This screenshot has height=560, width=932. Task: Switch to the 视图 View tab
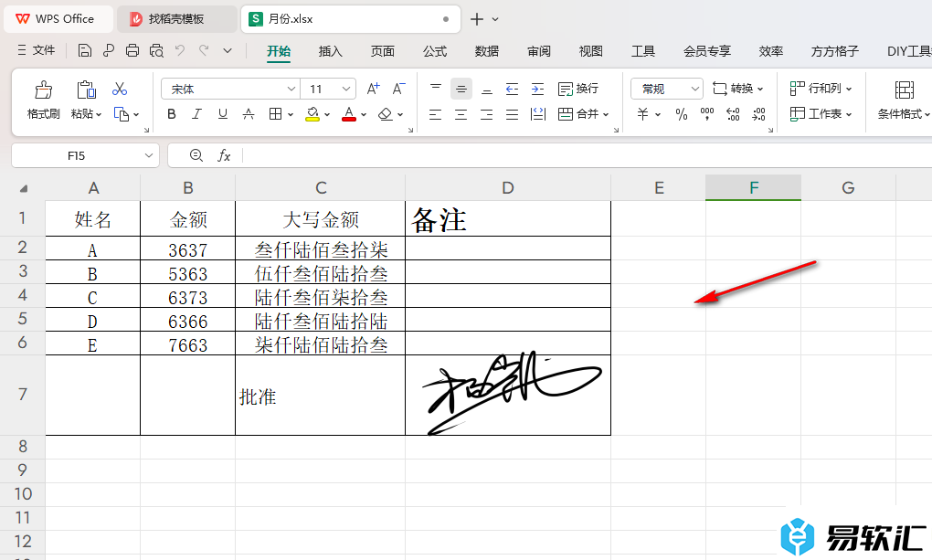tap(591, 51)
